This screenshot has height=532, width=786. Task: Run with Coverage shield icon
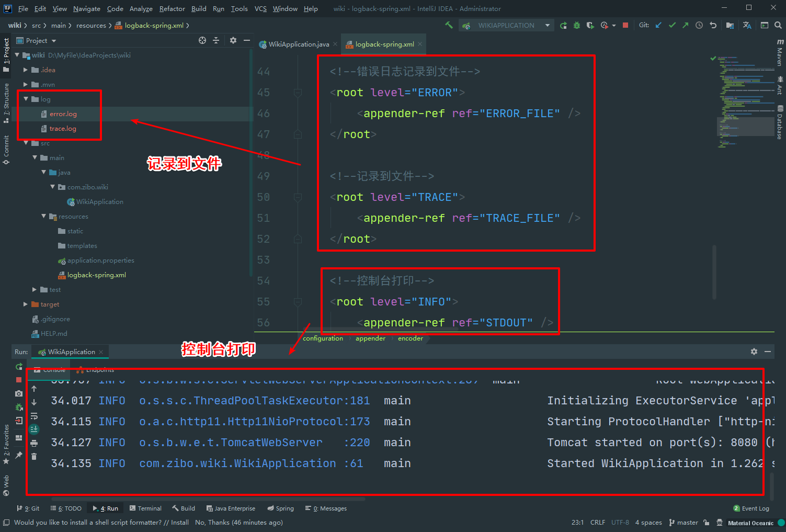[x=590, y=25]
